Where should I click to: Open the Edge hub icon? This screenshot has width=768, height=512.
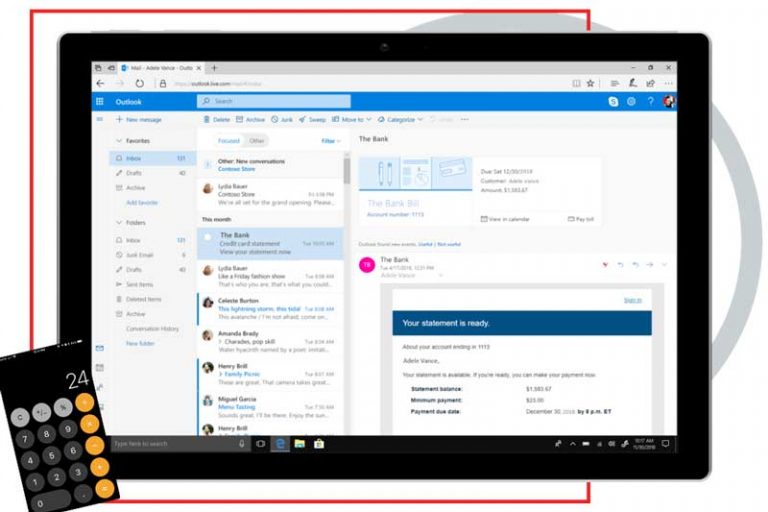coord(614,84)
